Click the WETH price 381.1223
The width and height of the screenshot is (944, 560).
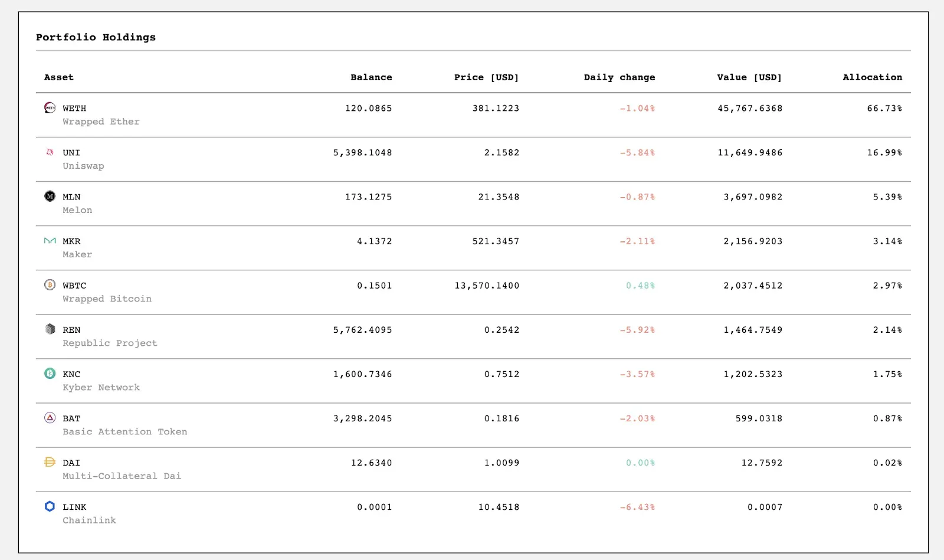click(496, 109)
